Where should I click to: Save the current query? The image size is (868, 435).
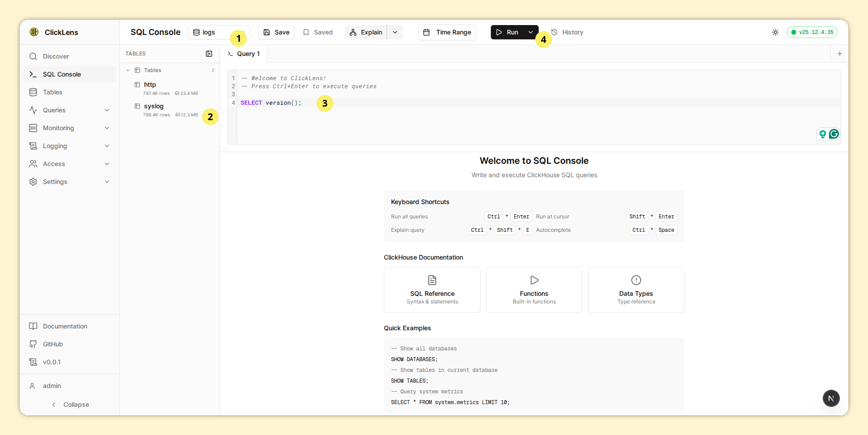click(x=276, y=32)
